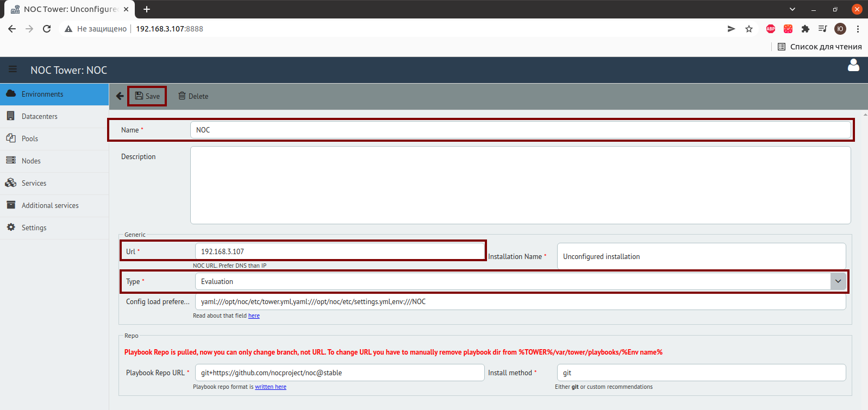Click the scroll-up arrow of the form scrollbar
The height and width of the screenshot is (410, 868).
pyautogui.click(x=865, y=115)
